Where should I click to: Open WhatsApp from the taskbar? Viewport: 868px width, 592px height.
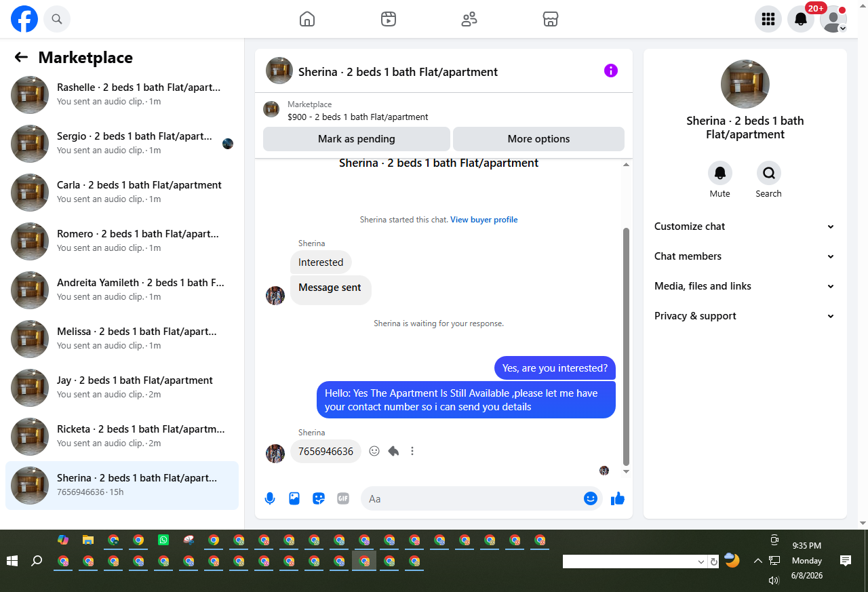tap(163, 540)
